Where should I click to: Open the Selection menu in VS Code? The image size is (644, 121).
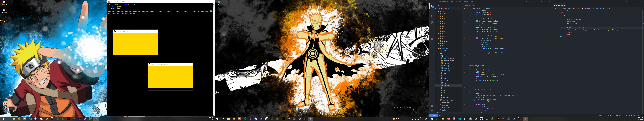(445, 2)
